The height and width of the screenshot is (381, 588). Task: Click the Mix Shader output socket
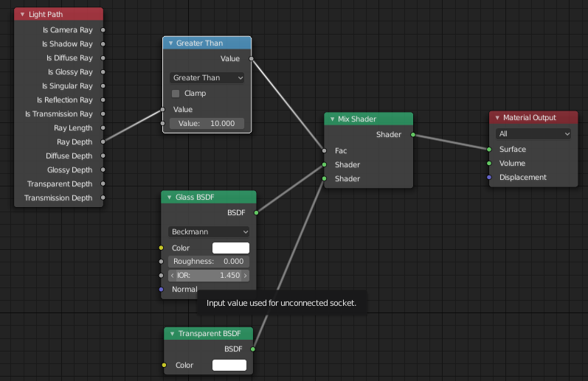tap(413, 135)
